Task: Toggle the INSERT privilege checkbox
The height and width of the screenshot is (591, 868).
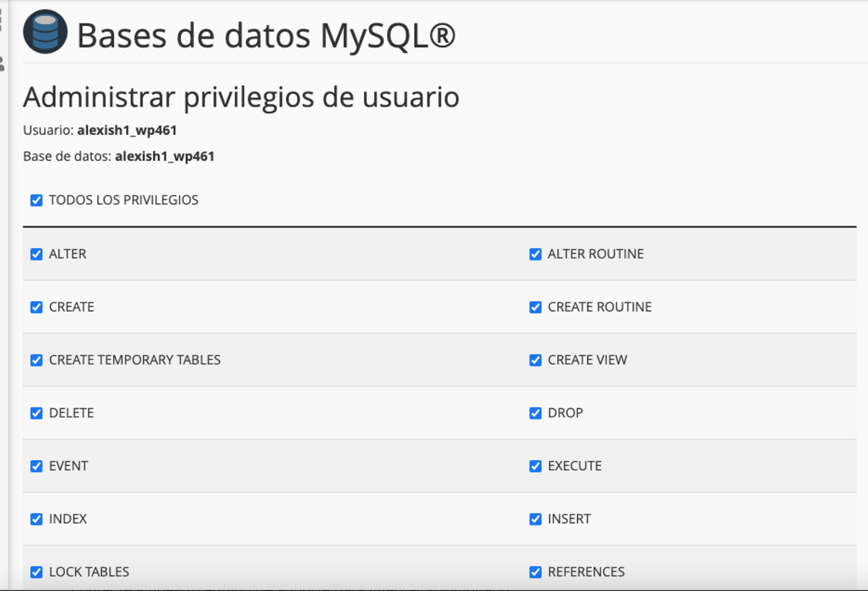Action: tap(535, 519)
